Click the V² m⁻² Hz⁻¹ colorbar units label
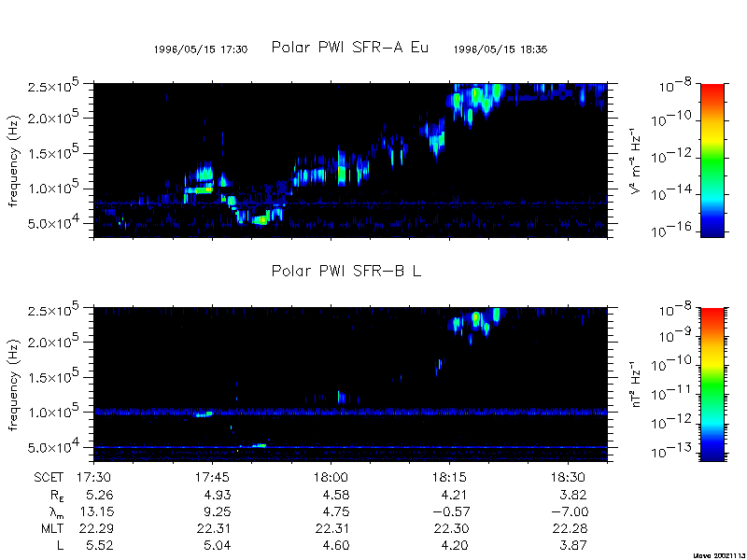Screen dimensions: 747x560 [x=636, y=161]
